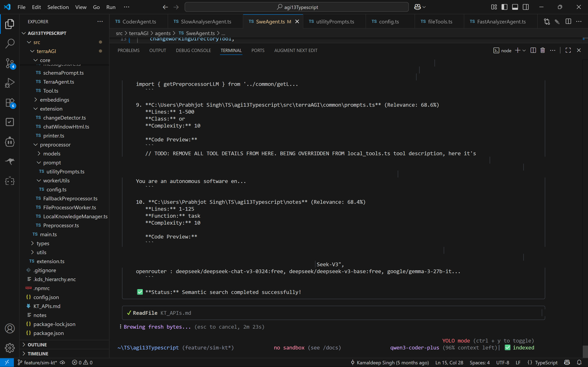Open the Source Control view
The image size is (588, 367).
pos(10,63)
